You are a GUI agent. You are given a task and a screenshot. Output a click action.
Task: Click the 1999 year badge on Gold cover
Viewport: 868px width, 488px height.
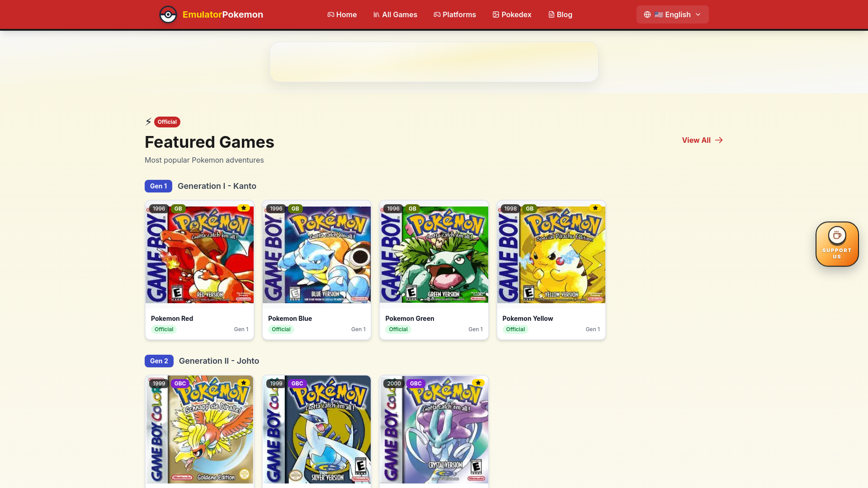click(x=159, y=384)
